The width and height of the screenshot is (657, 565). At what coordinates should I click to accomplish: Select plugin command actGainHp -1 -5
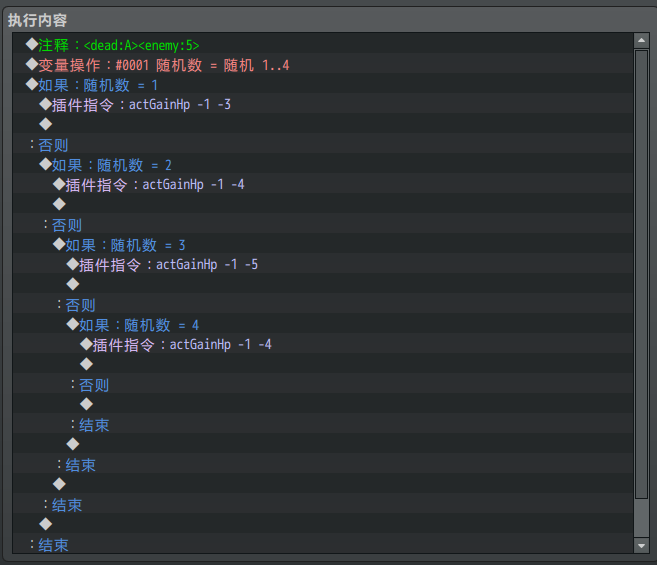[x=323, y=264]
